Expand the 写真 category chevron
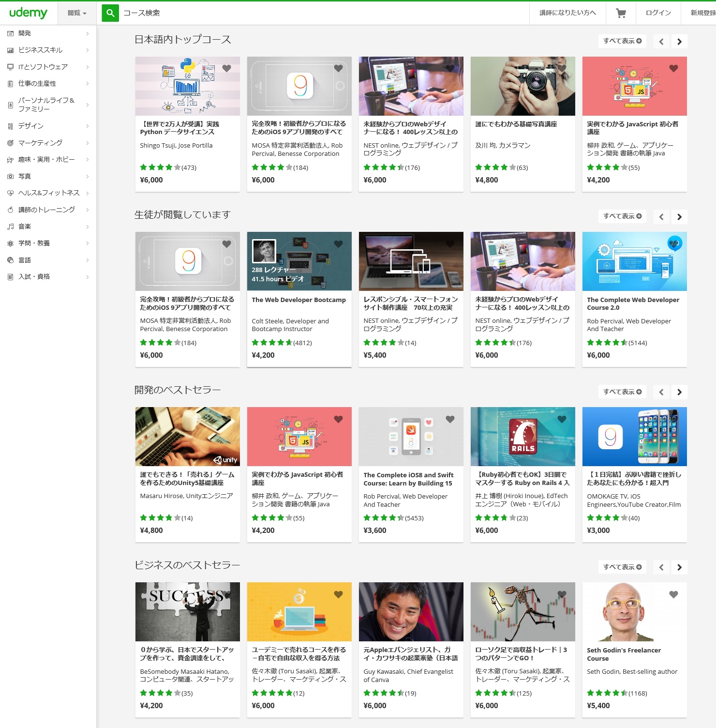 88,177
